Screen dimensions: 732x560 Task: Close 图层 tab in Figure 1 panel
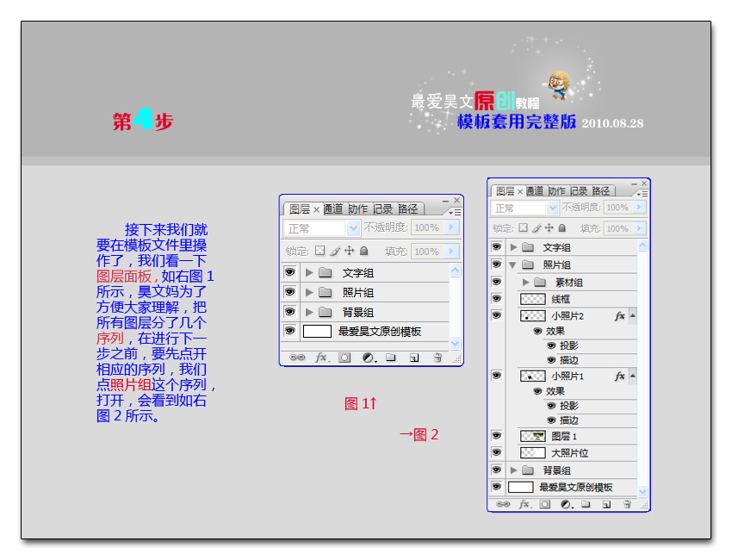coord(316,209)
